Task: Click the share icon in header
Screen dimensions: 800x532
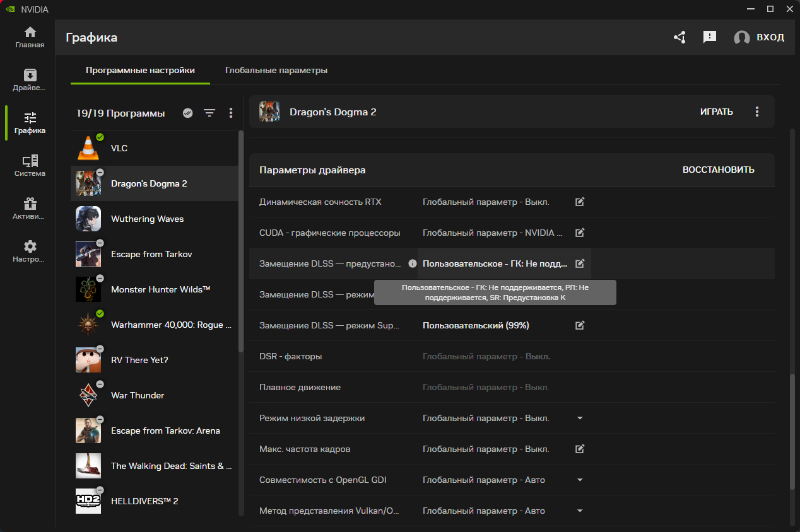Action: [679, 37]
